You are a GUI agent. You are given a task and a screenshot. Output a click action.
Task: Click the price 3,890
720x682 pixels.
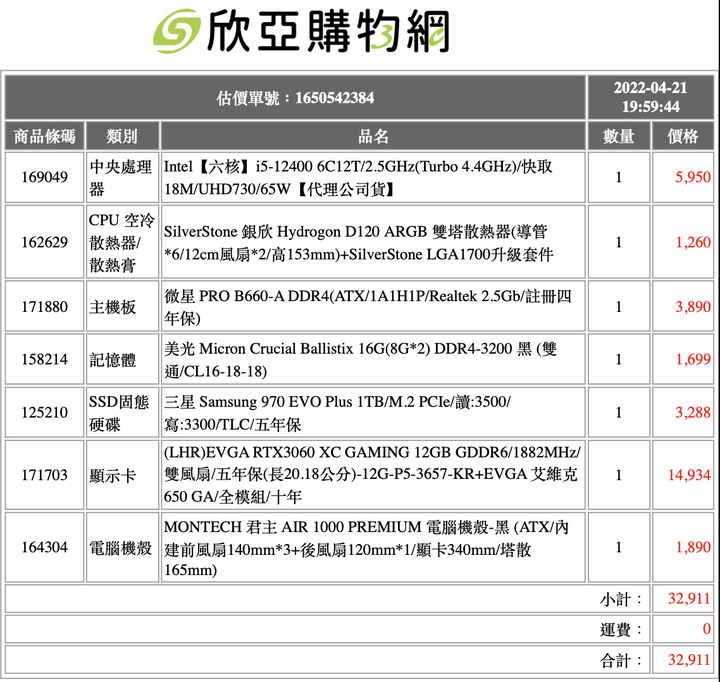pos(692,306)
